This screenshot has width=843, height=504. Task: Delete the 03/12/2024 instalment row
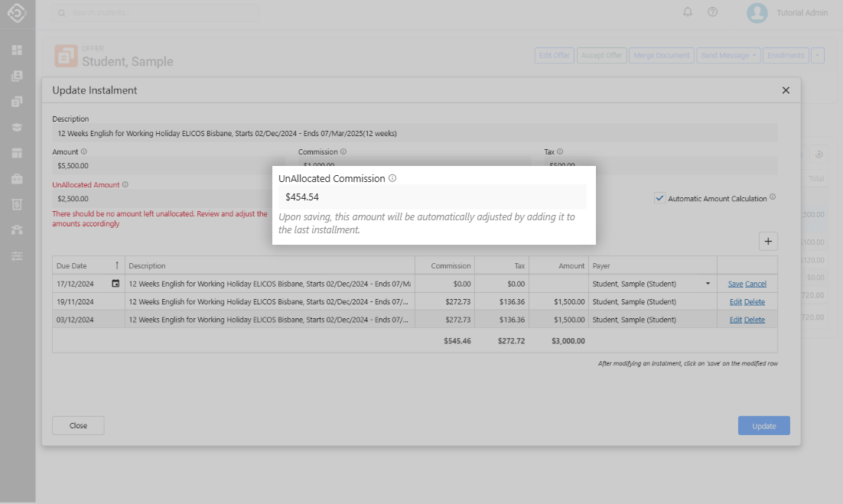click(x=754, y=320)
